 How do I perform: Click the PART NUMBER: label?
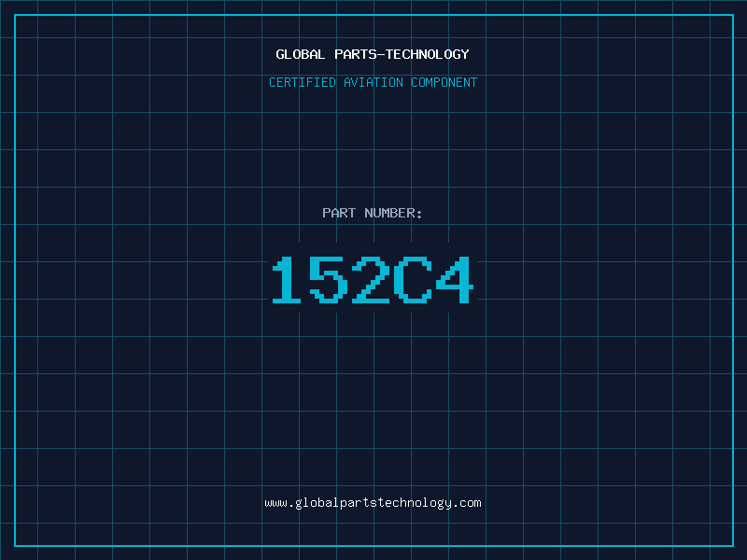[x=372, y=213]
